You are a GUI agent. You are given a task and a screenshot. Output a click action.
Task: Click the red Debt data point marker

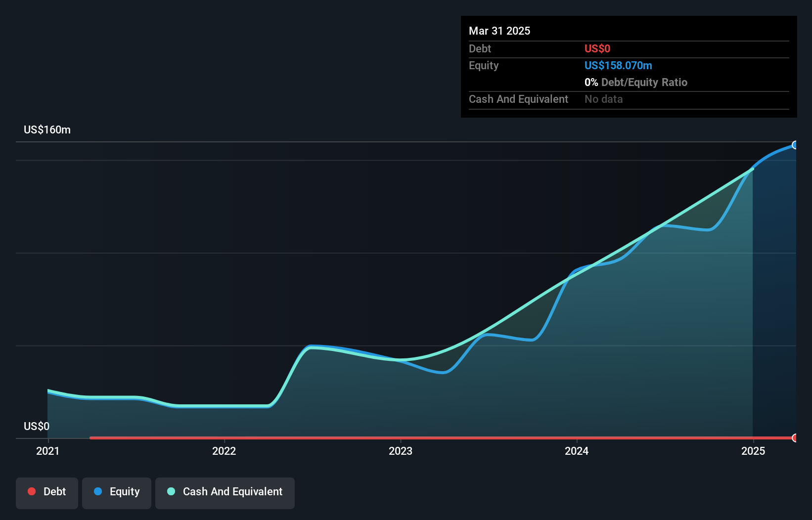[795, 438]
